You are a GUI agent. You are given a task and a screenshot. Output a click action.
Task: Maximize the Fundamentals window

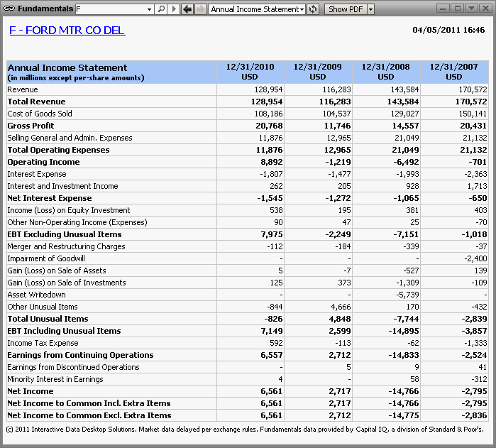[x=457, y=9]
